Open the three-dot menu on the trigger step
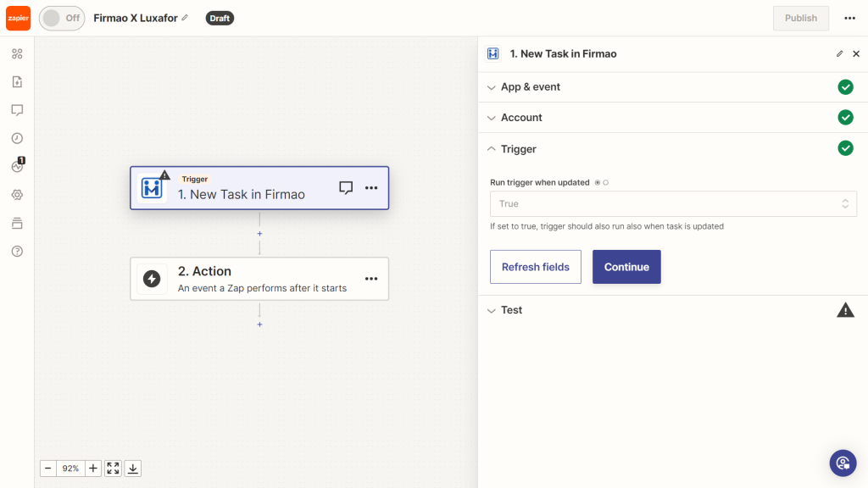868x488 pixels. tap(371, 187)
